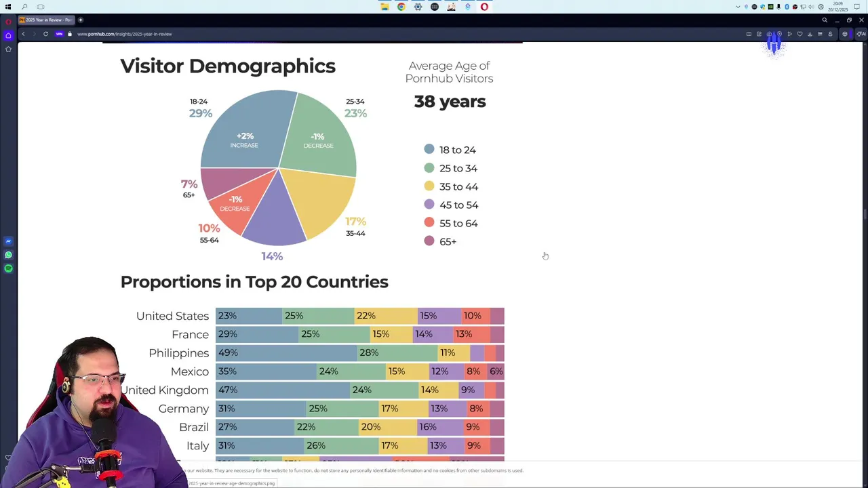Open the extensions cube icon
Screen dimensions: 868x488
[x=844, y=34]
